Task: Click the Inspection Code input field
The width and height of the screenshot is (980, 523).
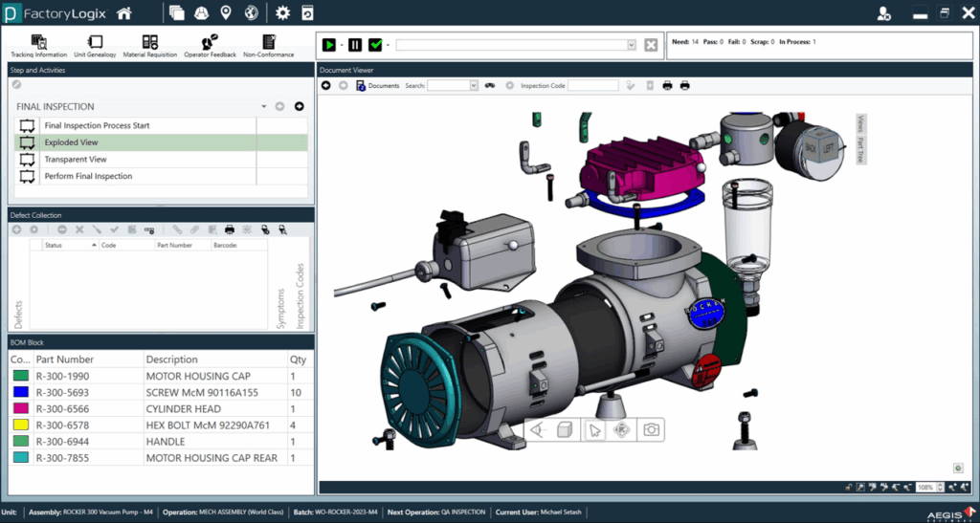Action: (592, 86)
